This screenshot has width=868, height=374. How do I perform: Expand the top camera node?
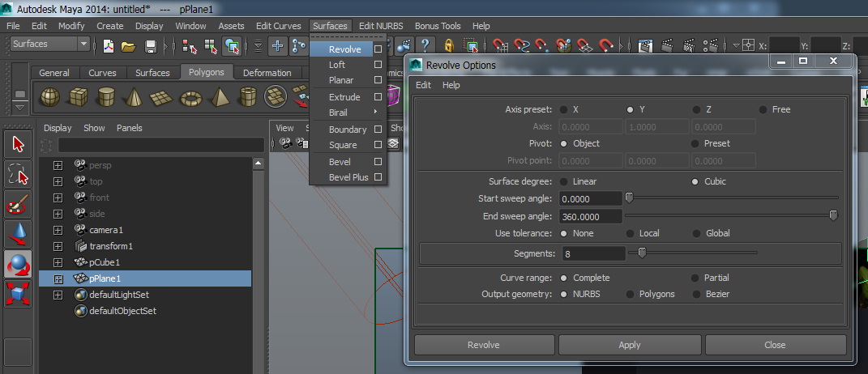58,181
